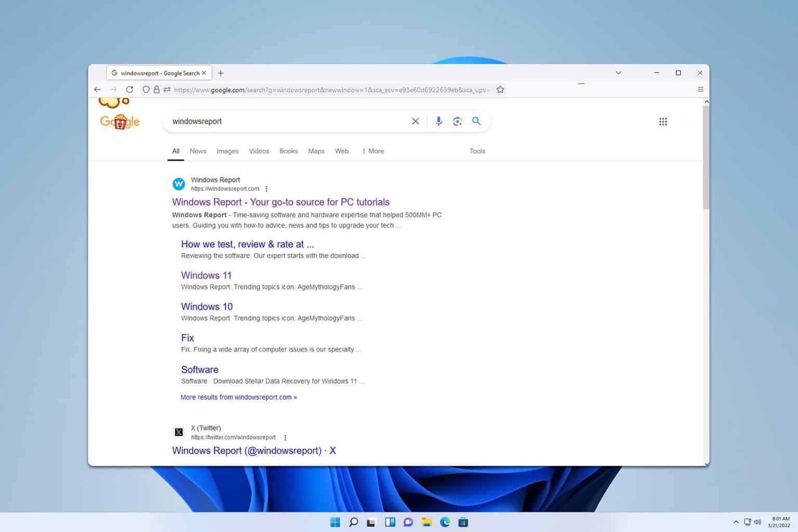Screen dimensions: 798x532
Task: Launch Microsoft Edge from the taskbar
Action: [x=445, y=522]
